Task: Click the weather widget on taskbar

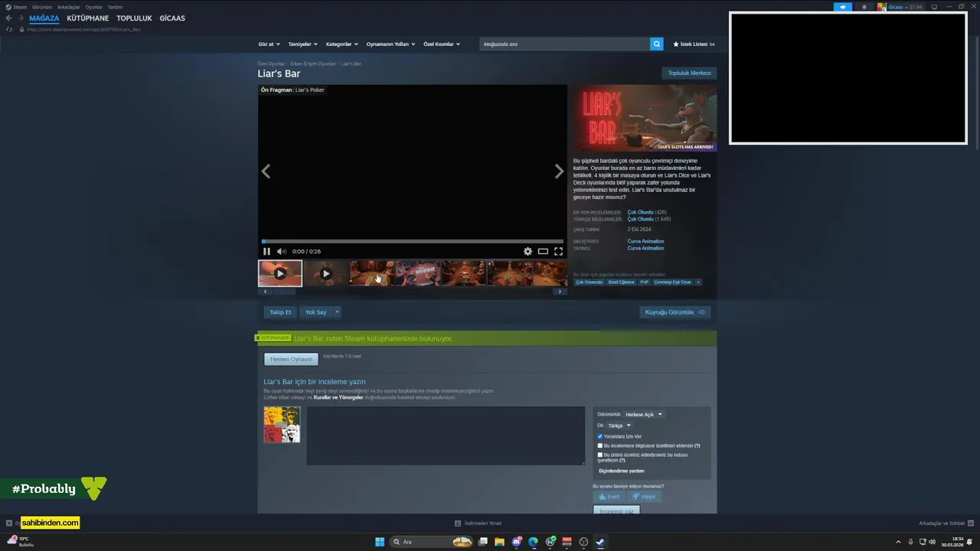Action: pos(20,542)
